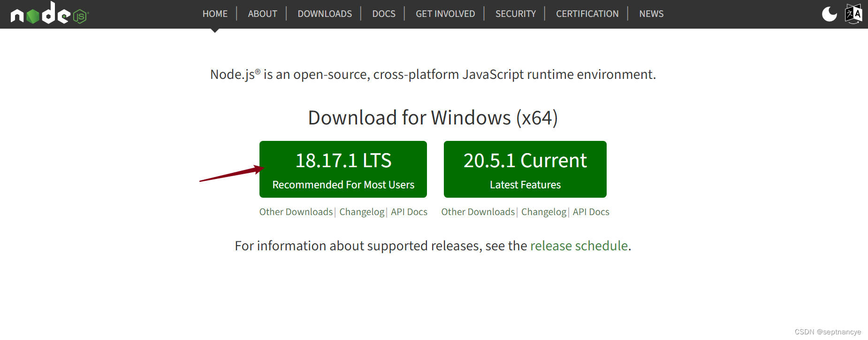View Changelog for 20.5.1 Current
This screenshot has height=340, width=868.
(544, 212)
